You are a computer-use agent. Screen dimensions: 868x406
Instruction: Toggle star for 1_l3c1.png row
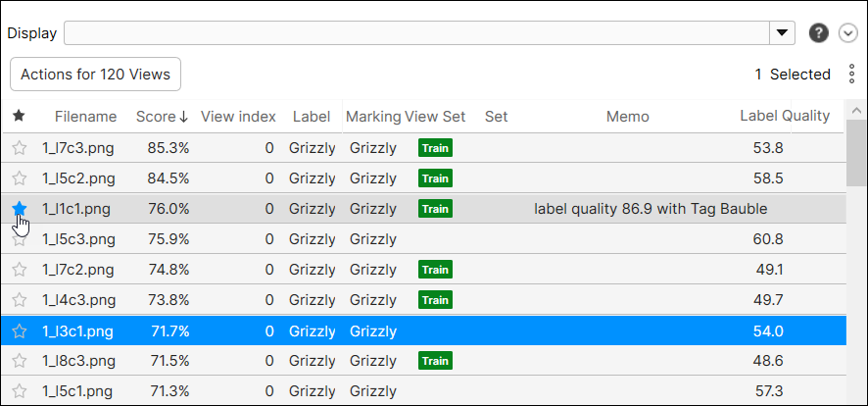(x=19, y=331)
